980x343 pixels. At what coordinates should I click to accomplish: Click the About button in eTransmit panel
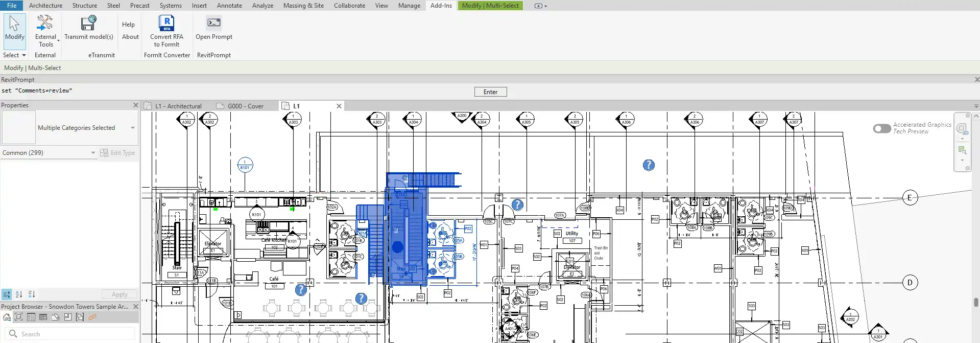click(x=130, y=37)
